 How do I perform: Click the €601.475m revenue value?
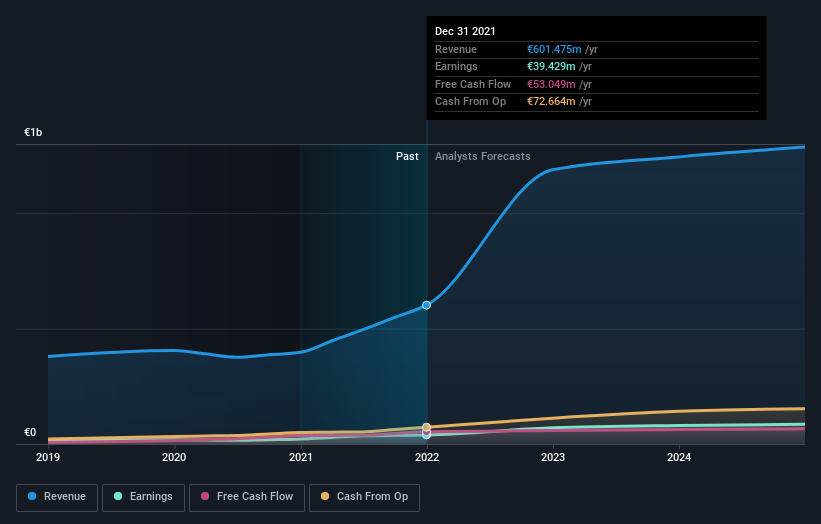(554, 49)
